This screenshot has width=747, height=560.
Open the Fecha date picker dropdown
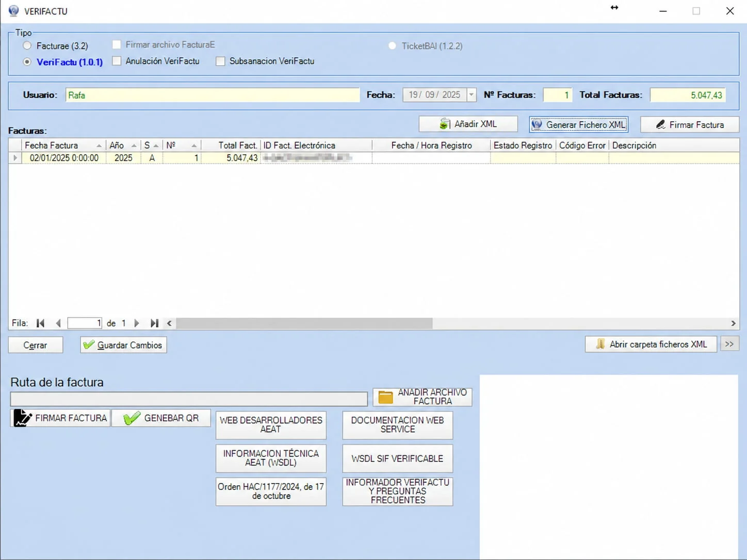(471, 95)
